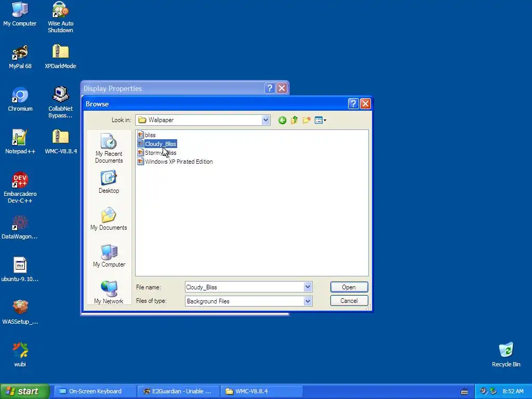Screen dimensions: 532x399
Task: Select CollabNet Bypass desktop icon
Action: (x=60, y=102)
